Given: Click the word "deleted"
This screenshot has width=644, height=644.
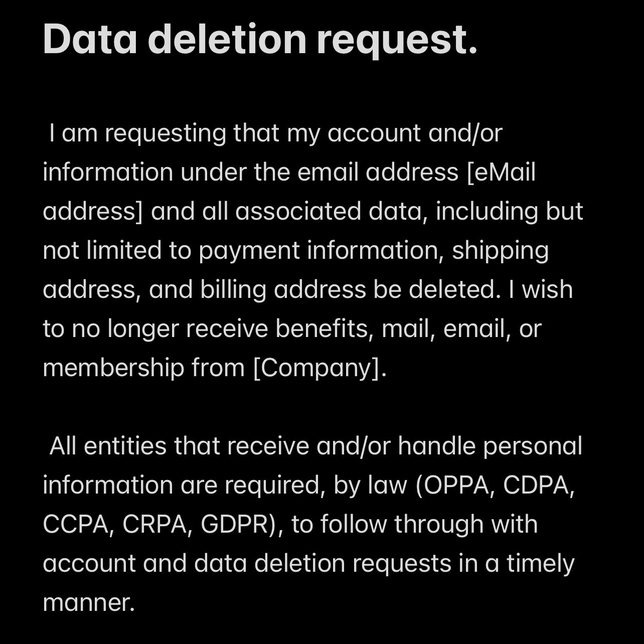Looking at the screenshot, I should [454, 290].
